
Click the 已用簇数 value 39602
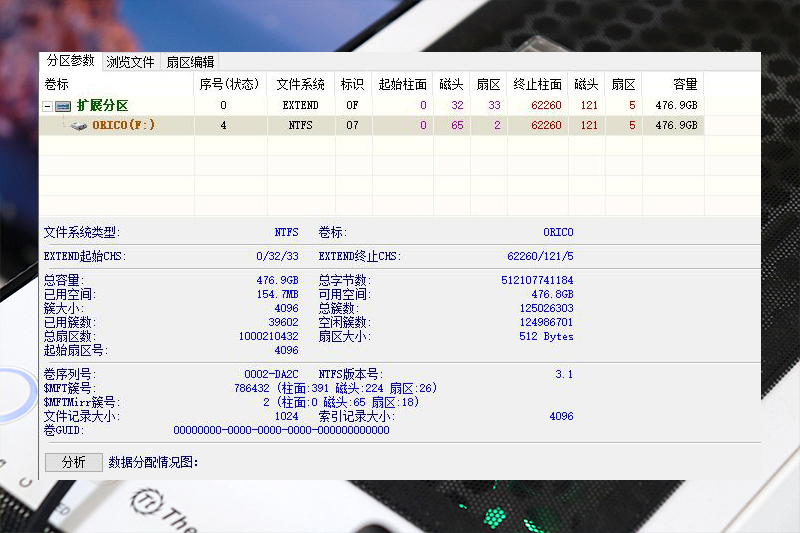(283, 322)
